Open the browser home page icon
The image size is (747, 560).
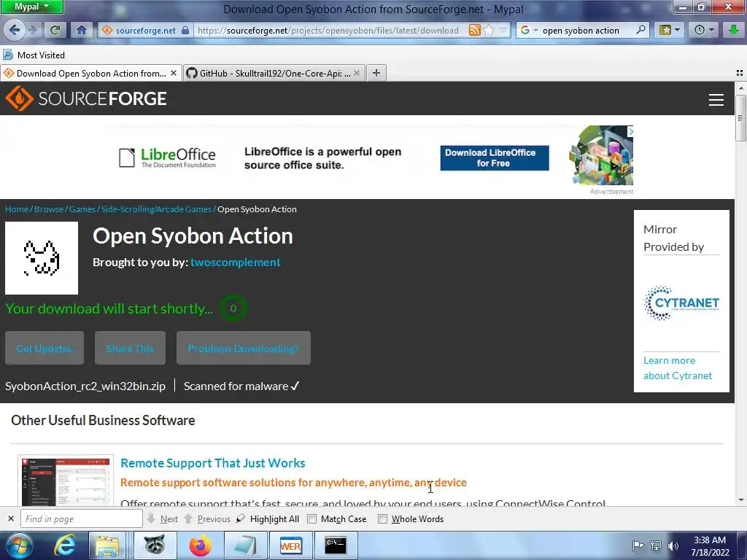pos(82,31)
